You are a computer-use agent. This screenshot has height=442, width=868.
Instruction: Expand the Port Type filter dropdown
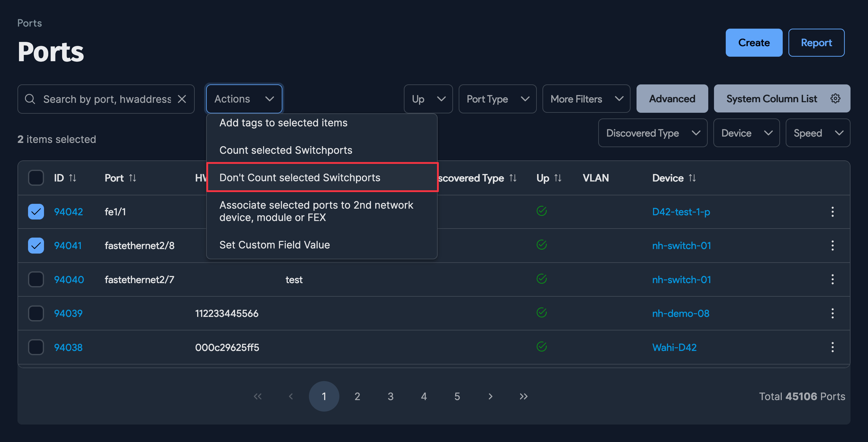pyautogui.click(x=497, y=99)
